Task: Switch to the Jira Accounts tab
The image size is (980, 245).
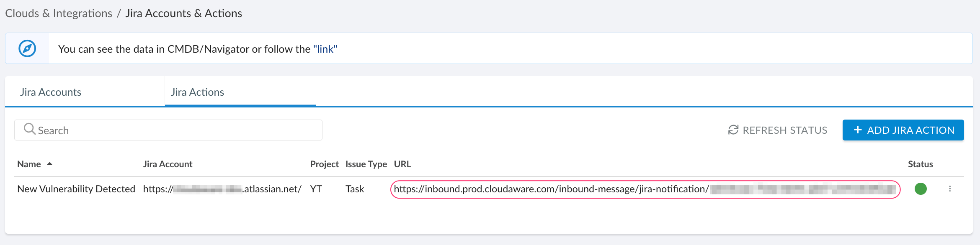Action: tap(50, 92)
